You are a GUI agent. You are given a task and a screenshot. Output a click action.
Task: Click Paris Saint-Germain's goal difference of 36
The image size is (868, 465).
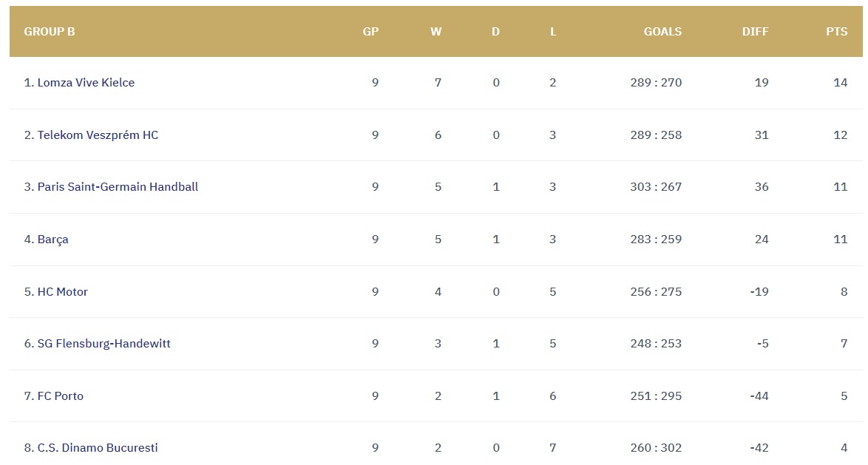(762, 187)
